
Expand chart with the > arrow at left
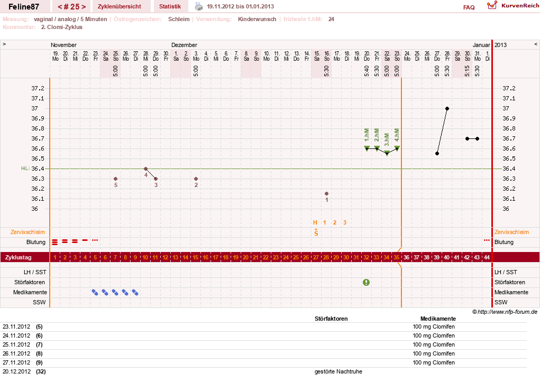[x=4, y=44]
